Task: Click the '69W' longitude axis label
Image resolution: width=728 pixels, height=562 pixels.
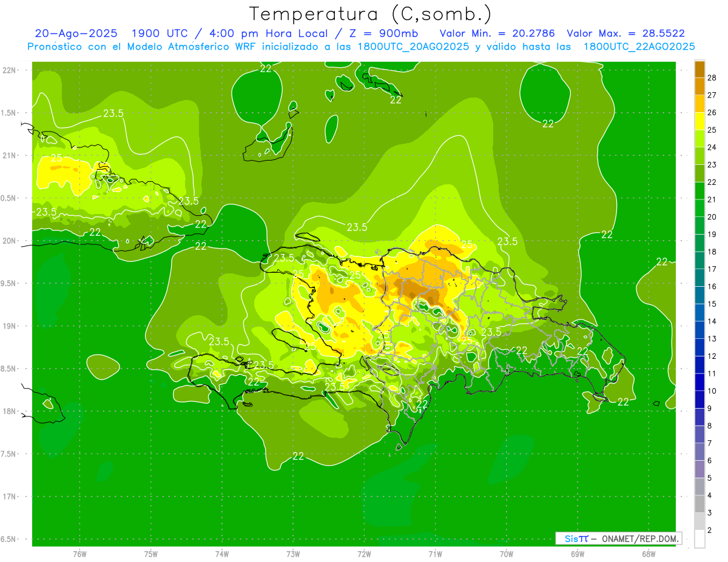Action: click(578, 554)
